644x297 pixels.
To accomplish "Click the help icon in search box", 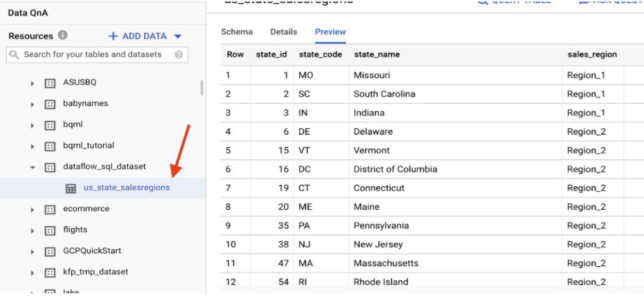I will click(x=179, y=54).
